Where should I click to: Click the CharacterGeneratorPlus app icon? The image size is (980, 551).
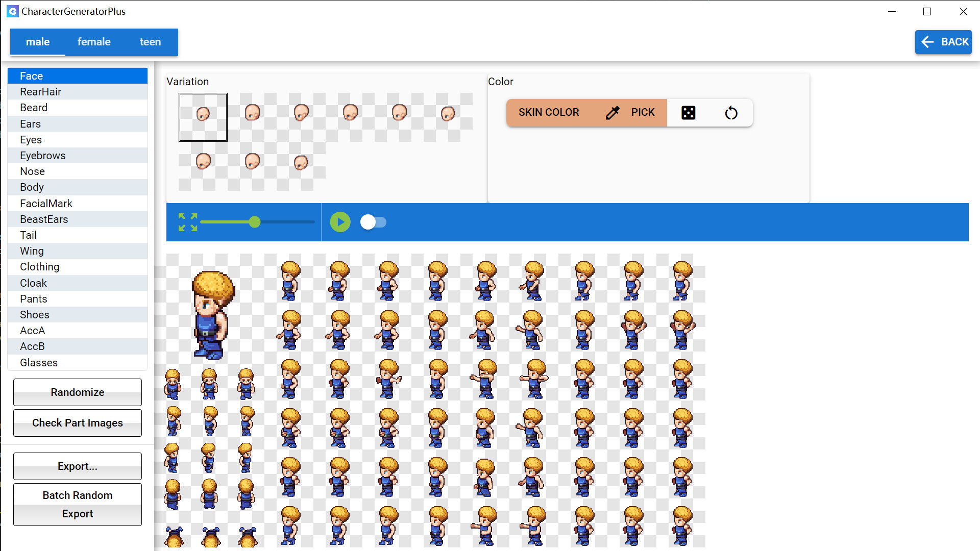12,11
